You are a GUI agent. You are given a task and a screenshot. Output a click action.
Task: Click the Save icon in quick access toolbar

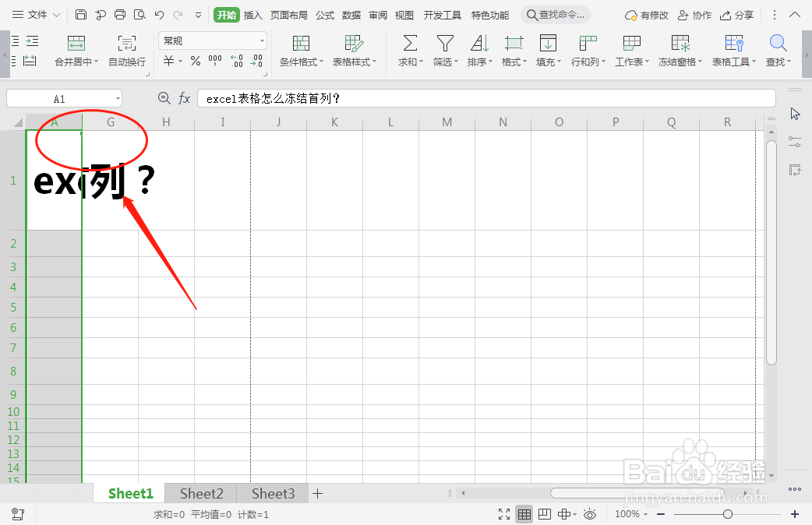tap(81, 15)
